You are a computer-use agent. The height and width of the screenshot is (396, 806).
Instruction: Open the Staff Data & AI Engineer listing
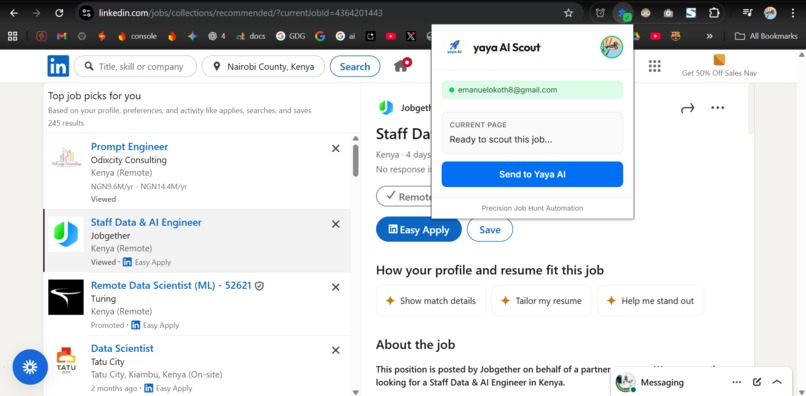tap(146, 222)
